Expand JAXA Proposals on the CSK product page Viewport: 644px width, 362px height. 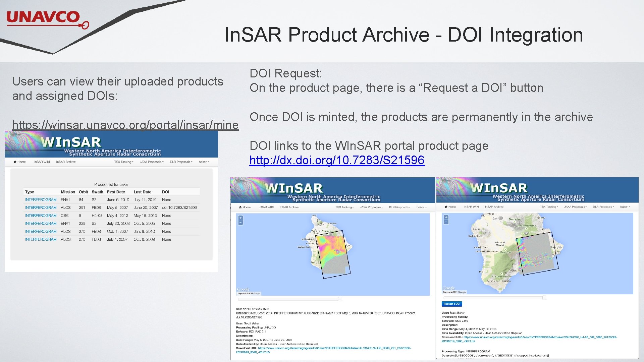[576, 207]
